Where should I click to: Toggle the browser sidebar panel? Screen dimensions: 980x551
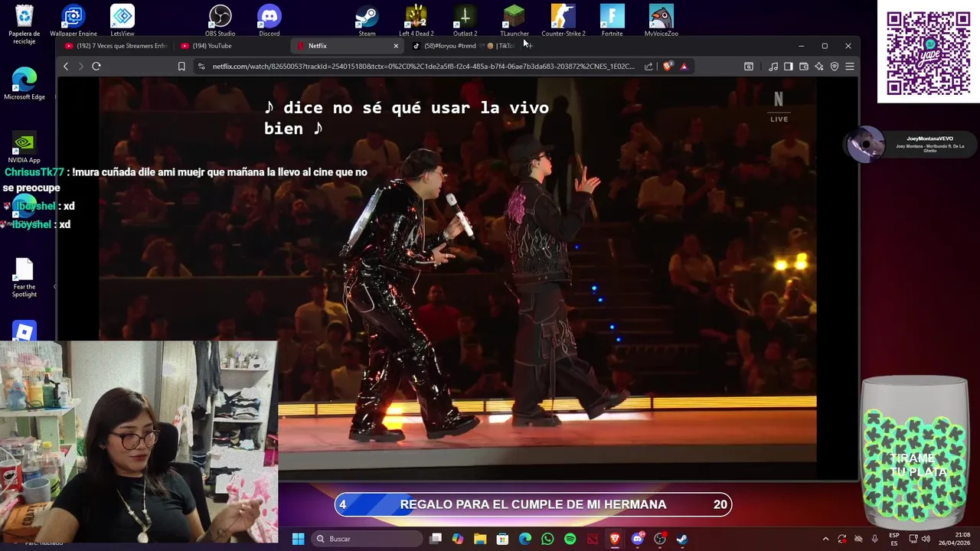(789, 67)
